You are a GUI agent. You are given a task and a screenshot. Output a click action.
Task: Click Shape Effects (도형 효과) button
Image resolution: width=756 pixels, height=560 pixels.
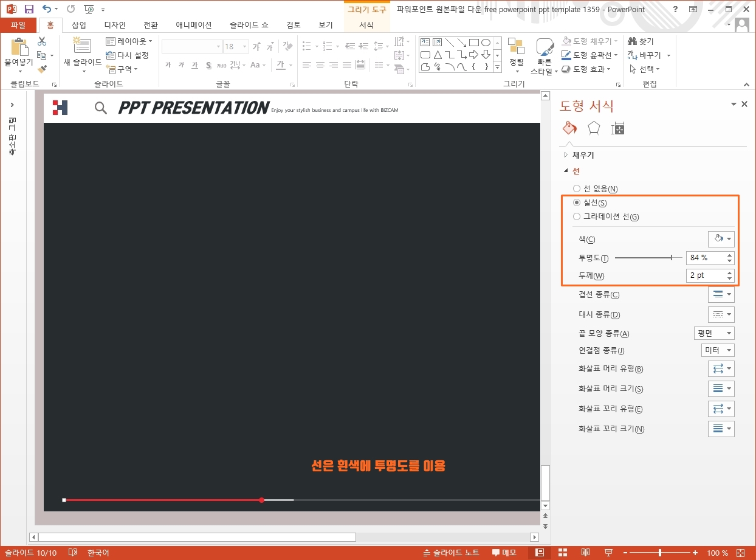586,69
